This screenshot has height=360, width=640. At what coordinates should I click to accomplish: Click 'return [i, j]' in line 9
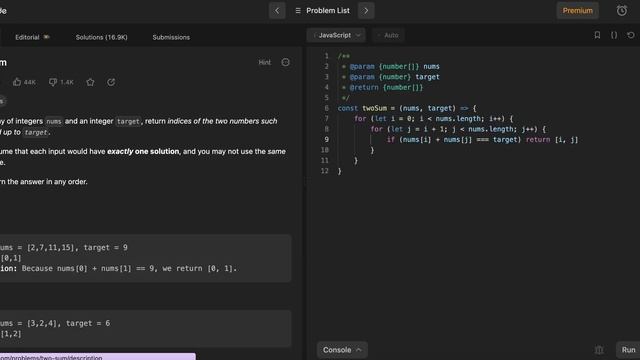pos(552,140)
